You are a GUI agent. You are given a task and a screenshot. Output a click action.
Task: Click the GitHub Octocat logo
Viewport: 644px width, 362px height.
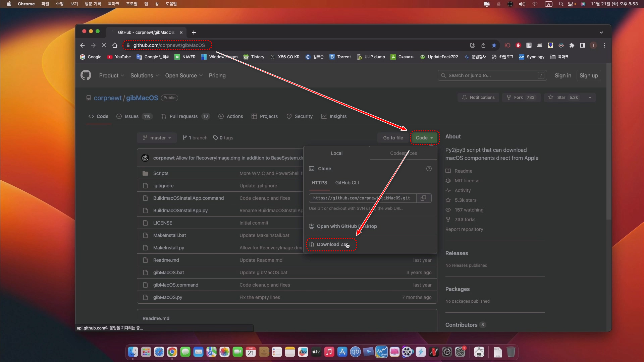point(86,75)
